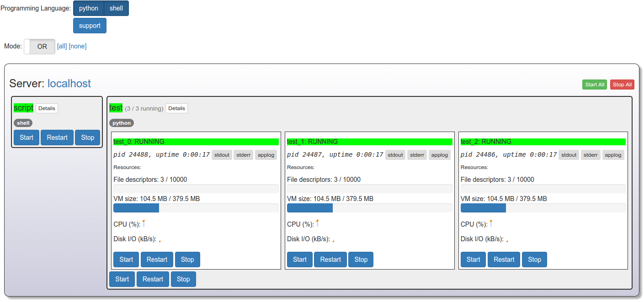Image resolution: width=644 pixels, height=302 pixels.
Task: Open the localhost server link
Action: coord(69,83)
